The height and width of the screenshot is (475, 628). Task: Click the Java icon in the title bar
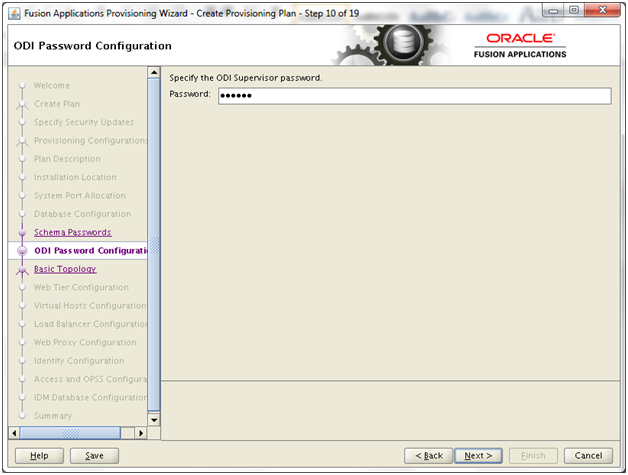[14, 14]
